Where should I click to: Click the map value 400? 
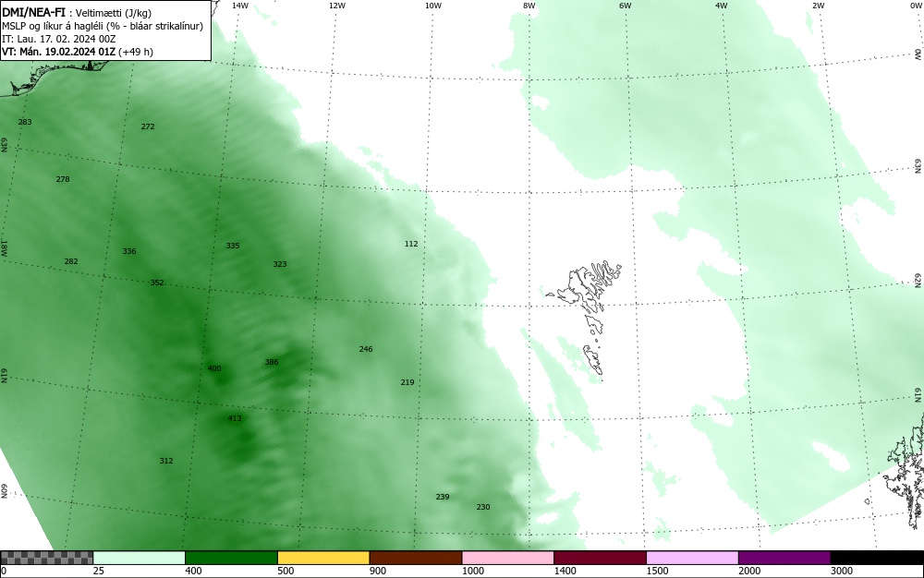pos(214,368)
